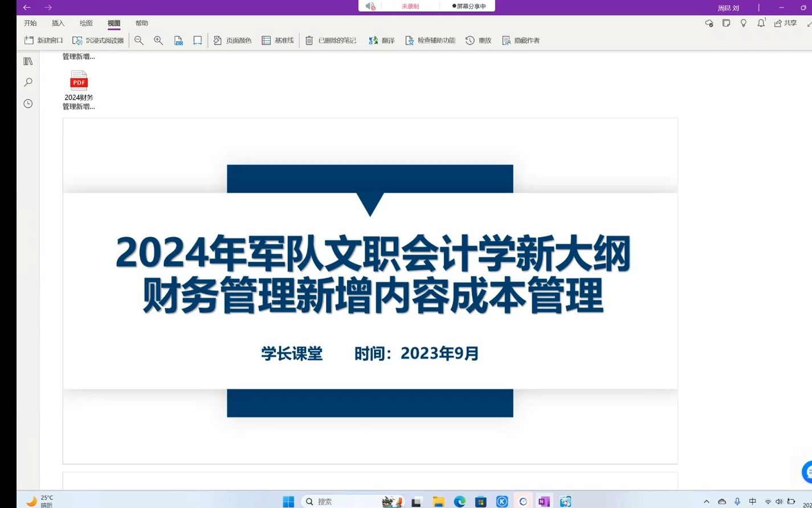The height and width of the screenshot is (508, 812).
Task: Zoom out with the minus magnifier
Action: pos(139,40)
